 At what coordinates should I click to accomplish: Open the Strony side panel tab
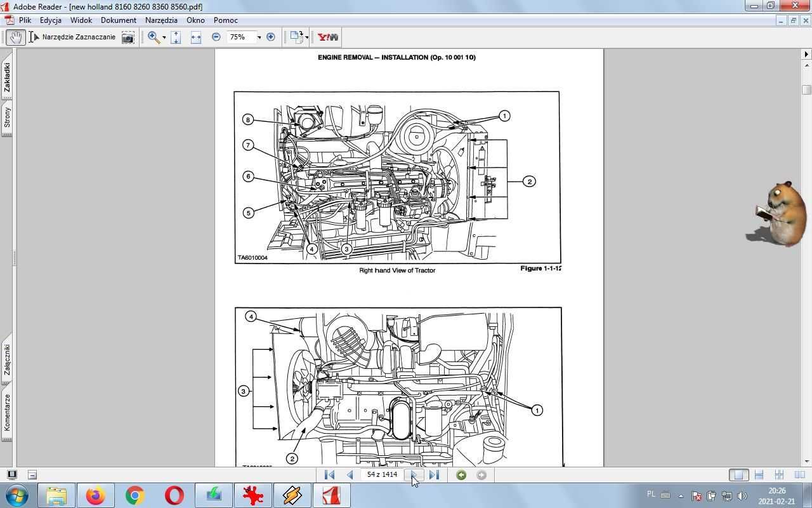click(7, 117)
